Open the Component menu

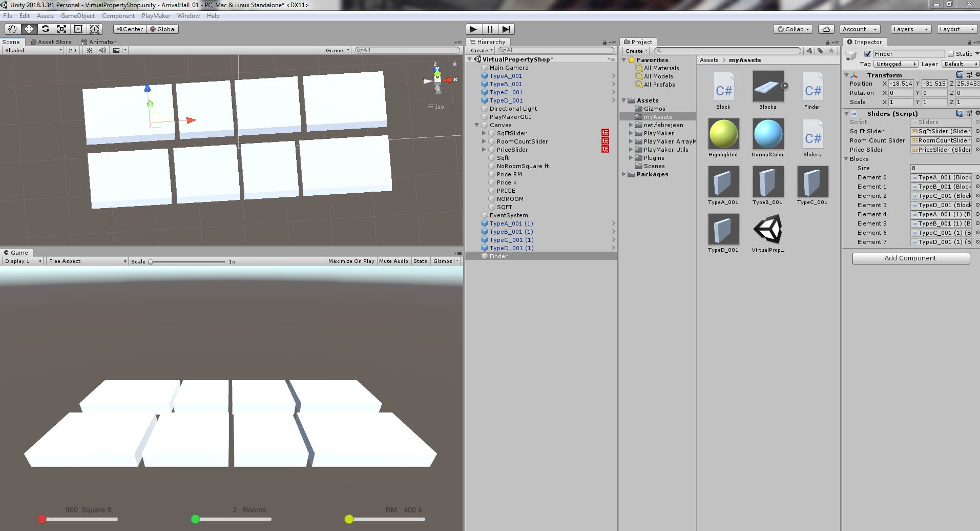pos(118,16)
